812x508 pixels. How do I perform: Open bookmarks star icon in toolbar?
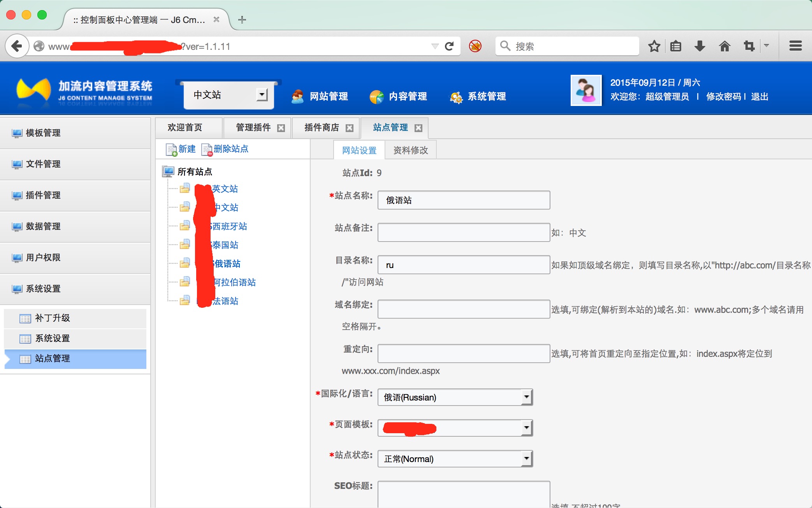[654, 46]
